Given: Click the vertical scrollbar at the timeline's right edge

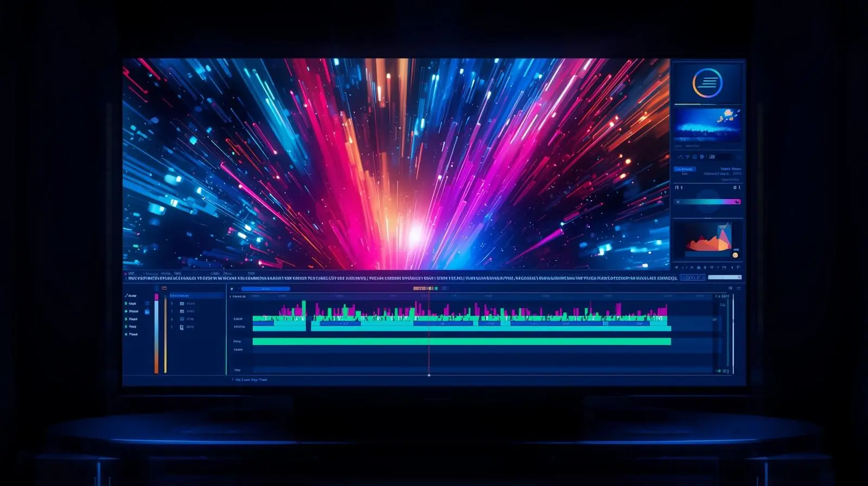Looking at the screenshot, I should pos(733,334).
